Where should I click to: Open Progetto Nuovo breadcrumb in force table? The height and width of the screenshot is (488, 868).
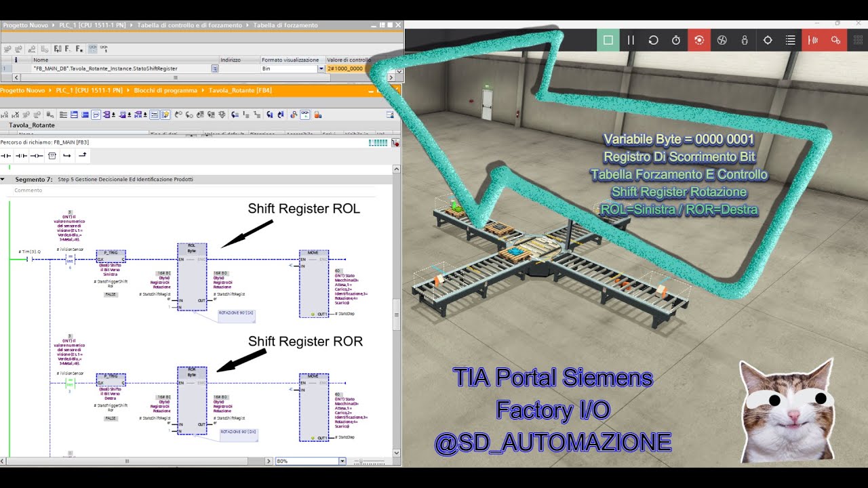tap(25, 25)
